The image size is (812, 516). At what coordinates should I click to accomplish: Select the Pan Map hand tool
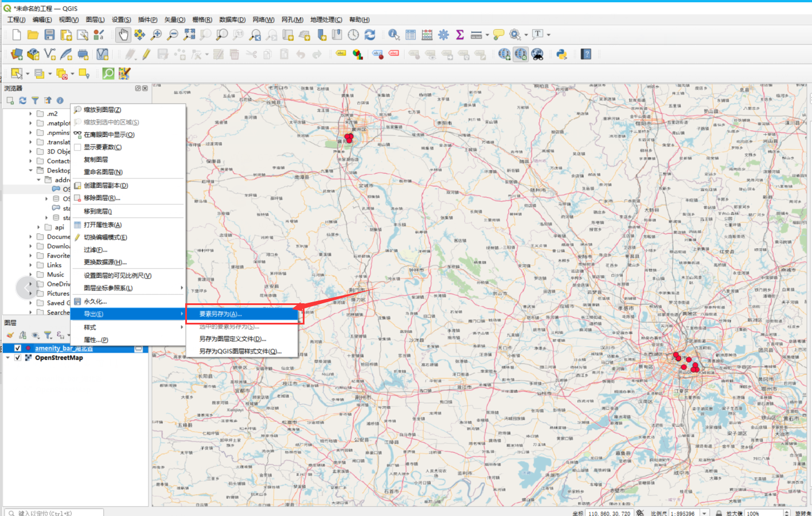tap(123, 35)
